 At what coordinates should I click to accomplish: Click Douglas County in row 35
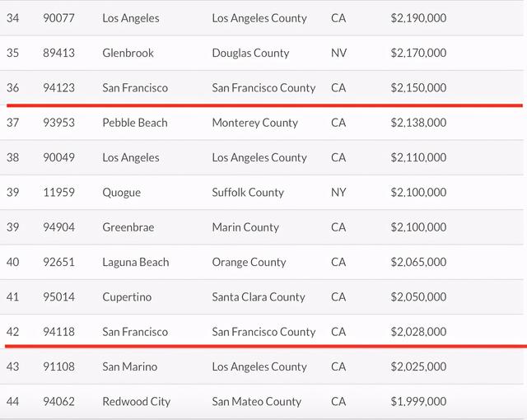pos(250,53)
